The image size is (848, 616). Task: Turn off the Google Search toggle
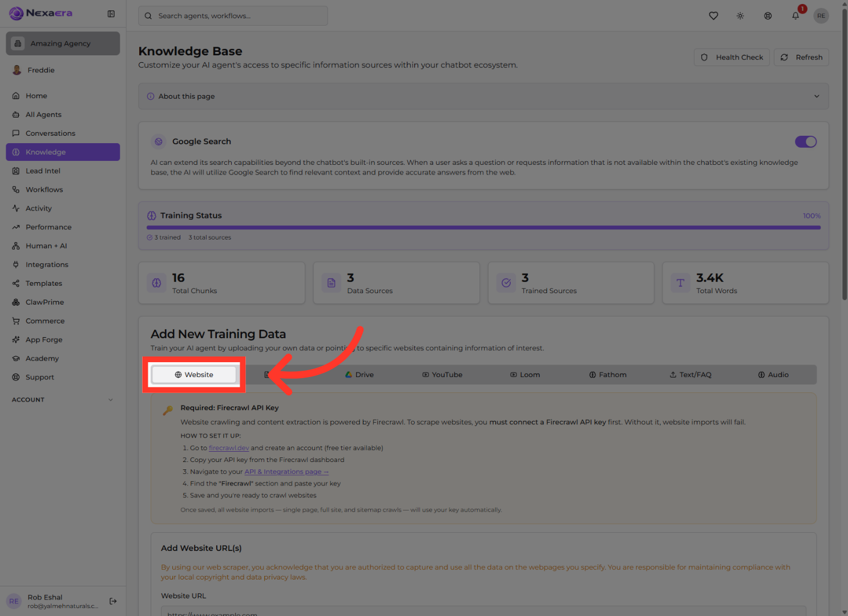pos(806,141)
